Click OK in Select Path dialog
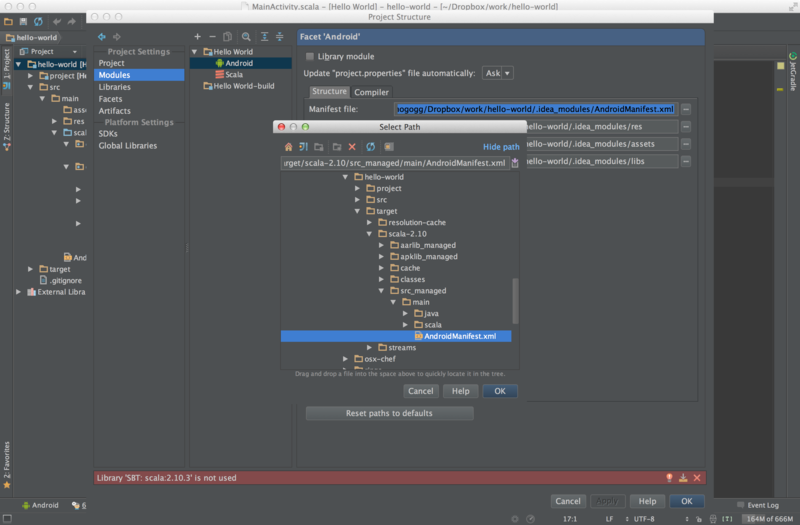 pyautogui.click(x=499, y=391)
